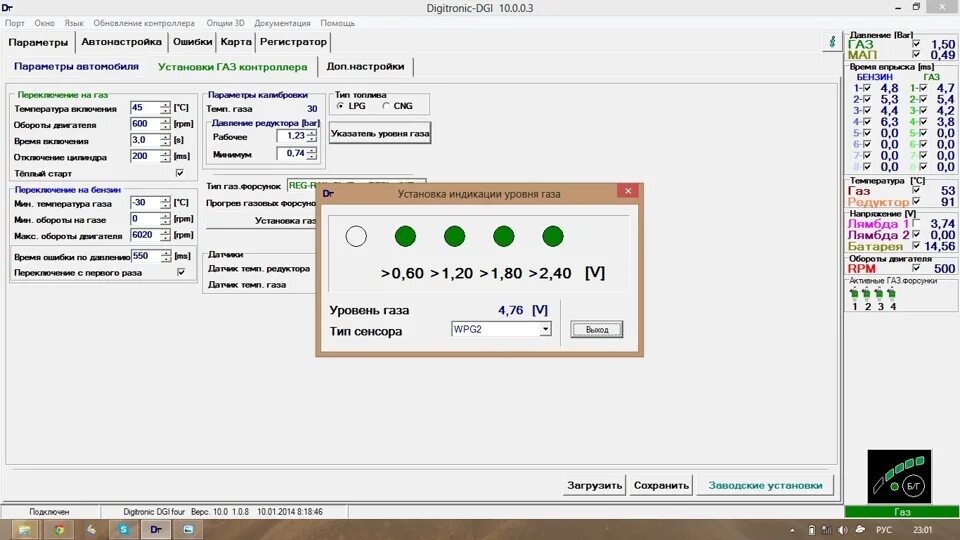Image resolution: width=960 pixels, height=540 pixels.
Task: Restore Заводские установки
Action: pyautogui.click(x=765, y=485)
